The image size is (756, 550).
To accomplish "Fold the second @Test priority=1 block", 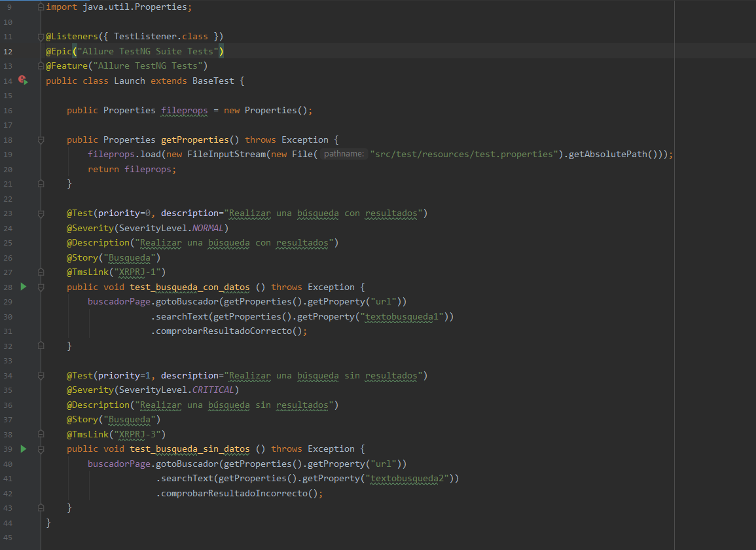I will 41,376.
